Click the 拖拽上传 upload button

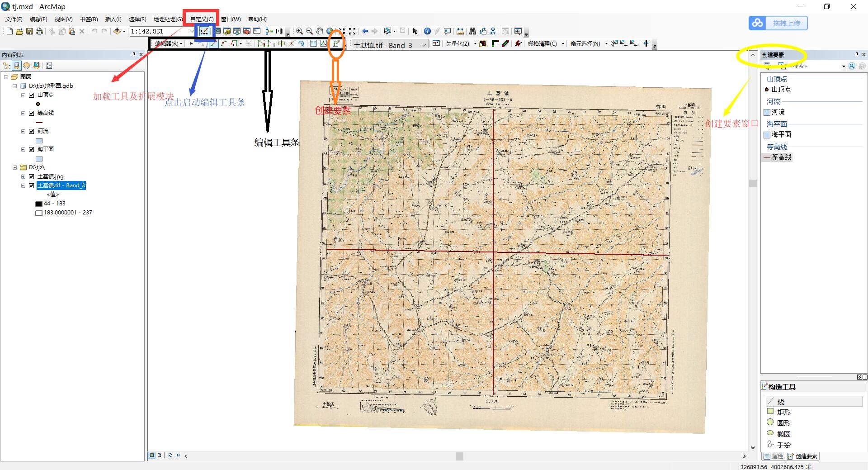pos(778,23)
